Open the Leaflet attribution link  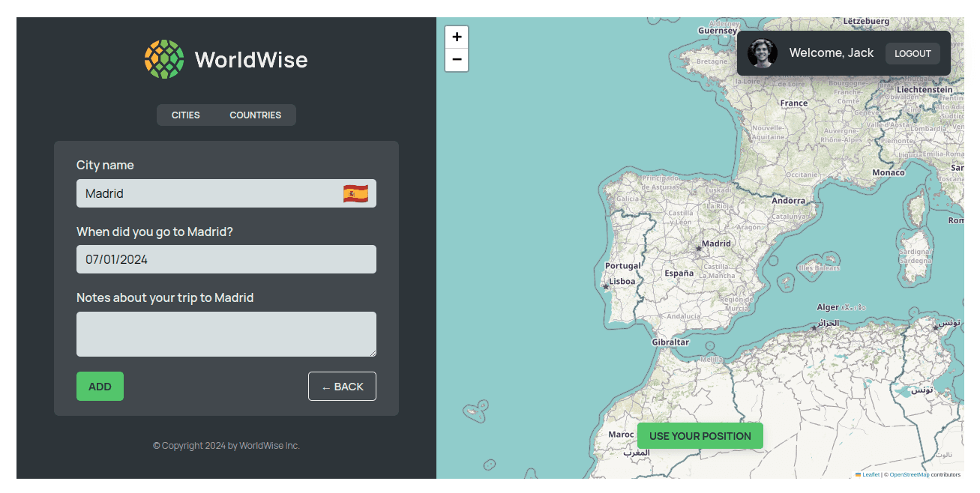point(871,474)
